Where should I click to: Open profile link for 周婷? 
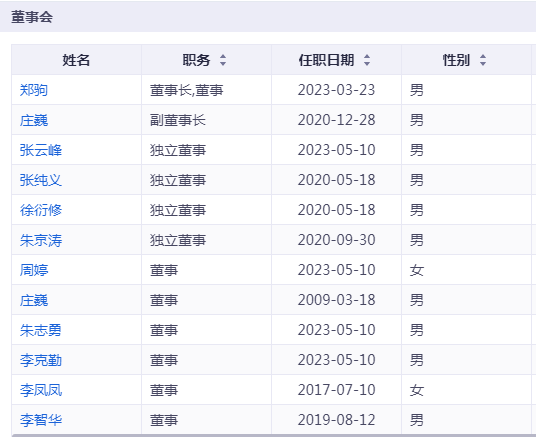pyautogui.click(x=34, y=270)
